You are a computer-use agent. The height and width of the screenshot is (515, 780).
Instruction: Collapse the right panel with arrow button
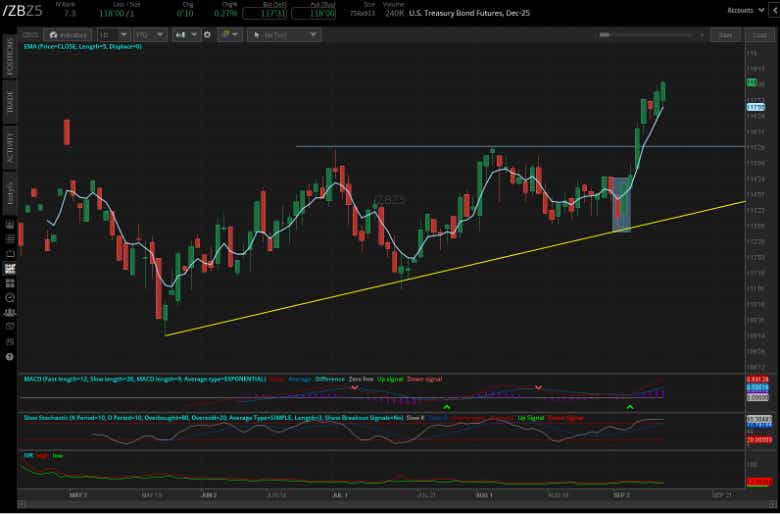point(775,10)
